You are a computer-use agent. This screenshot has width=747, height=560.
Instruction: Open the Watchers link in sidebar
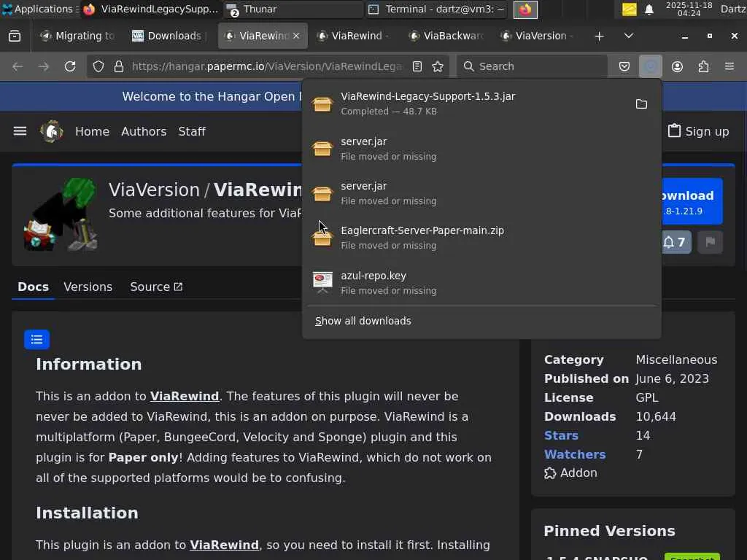pyautogui.click(x=575, y=454)
